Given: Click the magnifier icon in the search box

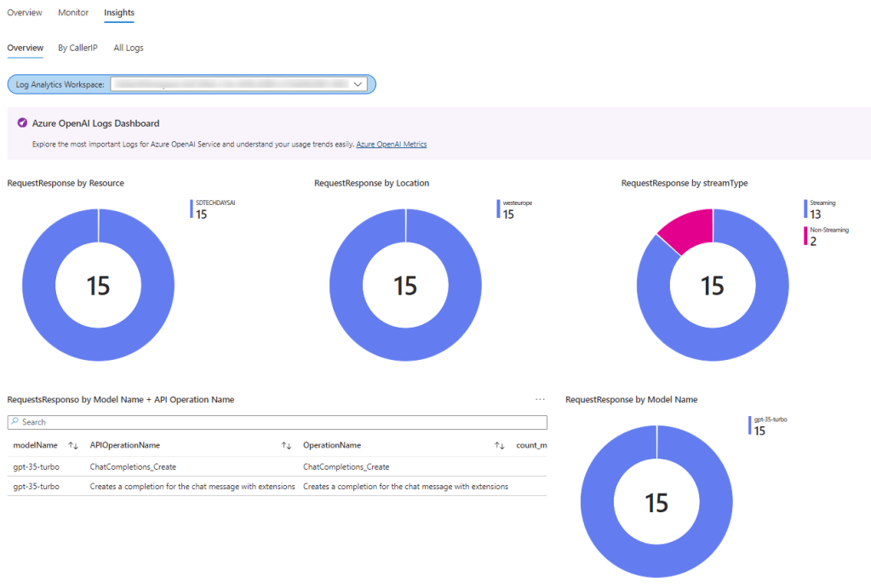Looking at the screenshot, I should point(15,422).
